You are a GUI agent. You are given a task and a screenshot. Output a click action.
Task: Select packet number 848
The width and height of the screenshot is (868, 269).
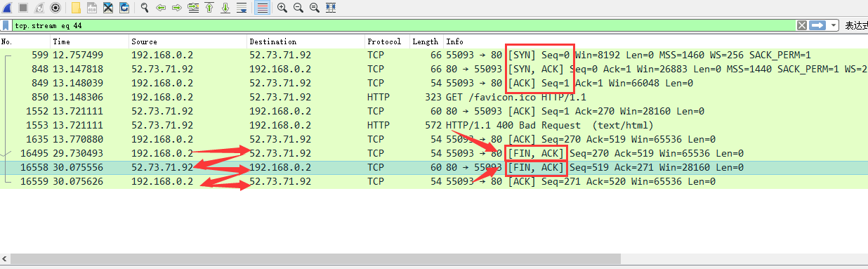[x=434, y=68]
